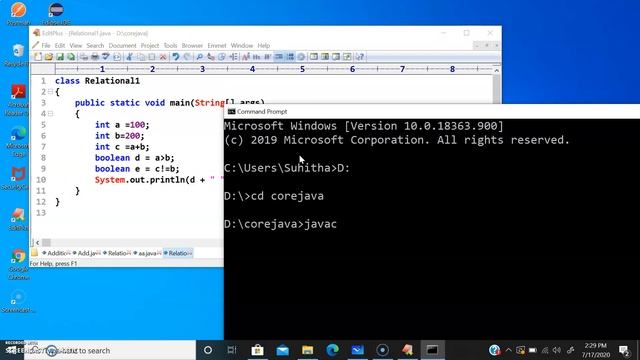Screen dimensions: 640x360
Task: Click the EditPlus icon on the taskbar
Action: 407,350
